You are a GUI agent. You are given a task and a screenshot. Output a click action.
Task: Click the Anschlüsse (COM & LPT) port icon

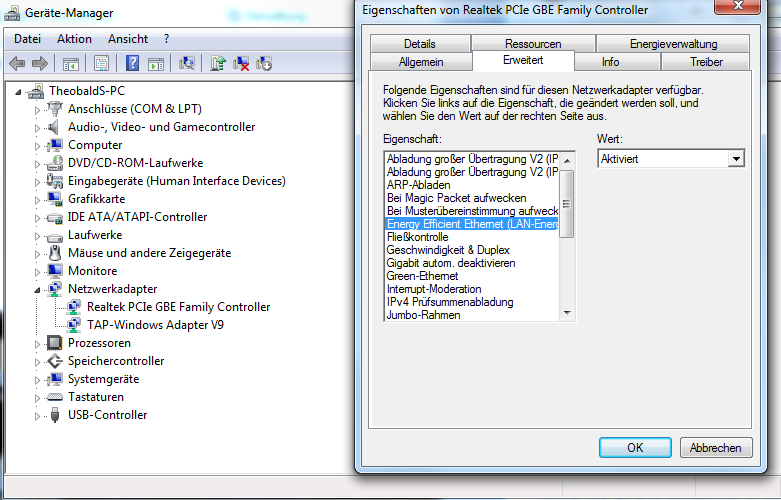[x=54, y=109]
